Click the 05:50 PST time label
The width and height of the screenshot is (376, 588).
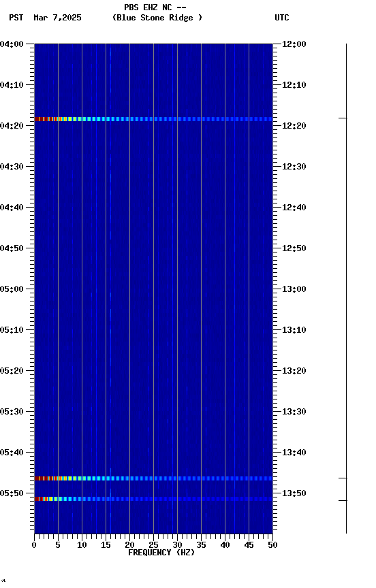pos(12,493)
